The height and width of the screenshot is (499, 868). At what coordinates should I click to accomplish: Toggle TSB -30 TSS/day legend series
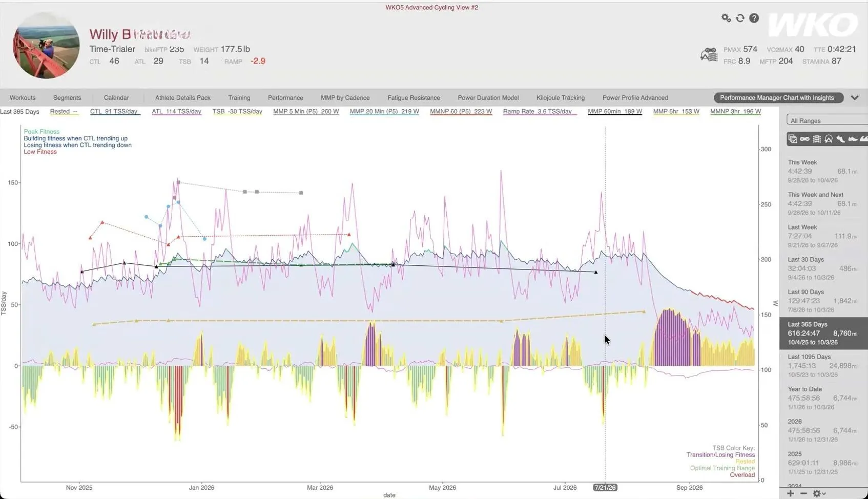click(237, 112)
